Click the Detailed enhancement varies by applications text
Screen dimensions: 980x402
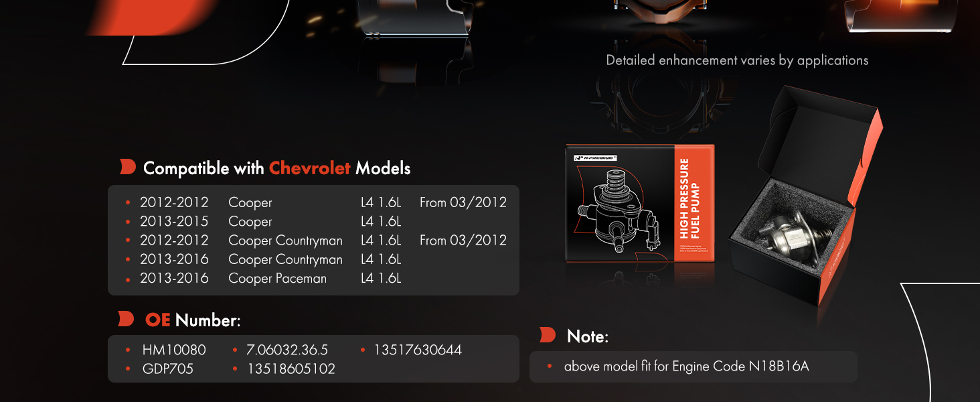(737, 60)
